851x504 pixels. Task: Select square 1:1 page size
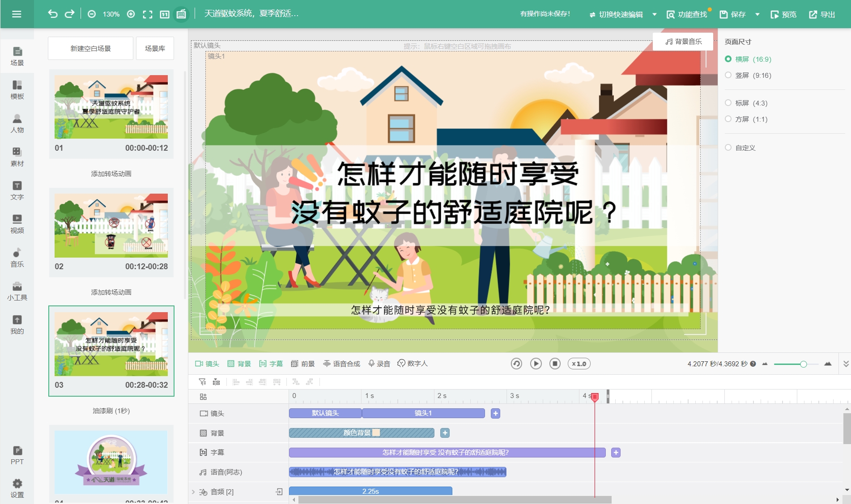tap(746, 119)
